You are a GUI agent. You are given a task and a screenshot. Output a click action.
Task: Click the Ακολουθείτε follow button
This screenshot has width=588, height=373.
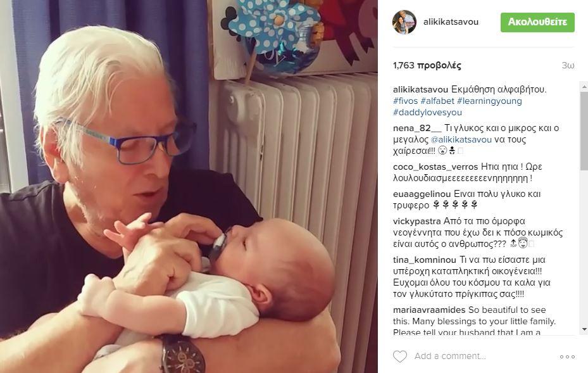coord(537,22)
